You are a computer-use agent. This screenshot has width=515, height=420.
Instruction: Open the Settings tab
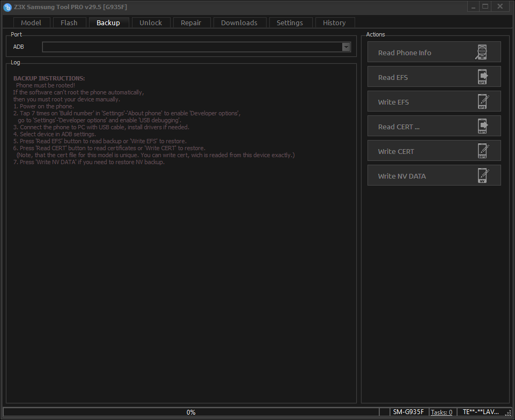pos(290,23)
